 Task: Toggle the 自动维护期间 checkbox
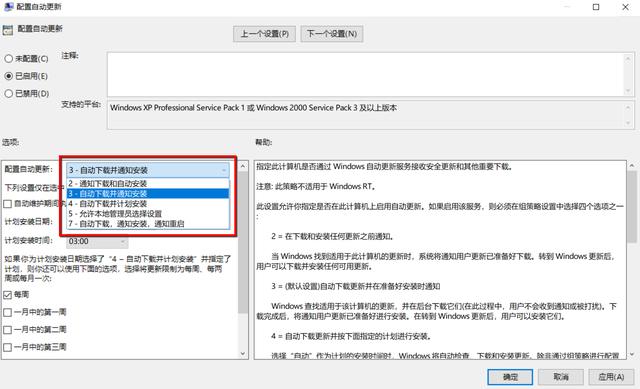pyautogui.click(x=7, y=204)
